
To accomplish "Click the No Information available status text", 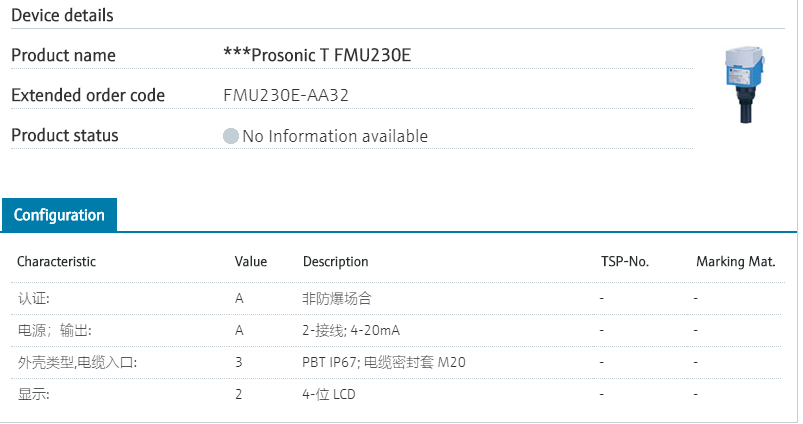I will 334,136.
